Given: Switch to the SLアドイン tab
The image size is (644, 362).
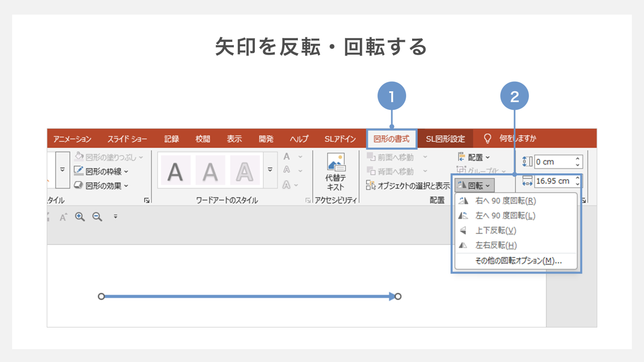Looking at the screenshot, I should pos(340,139).
